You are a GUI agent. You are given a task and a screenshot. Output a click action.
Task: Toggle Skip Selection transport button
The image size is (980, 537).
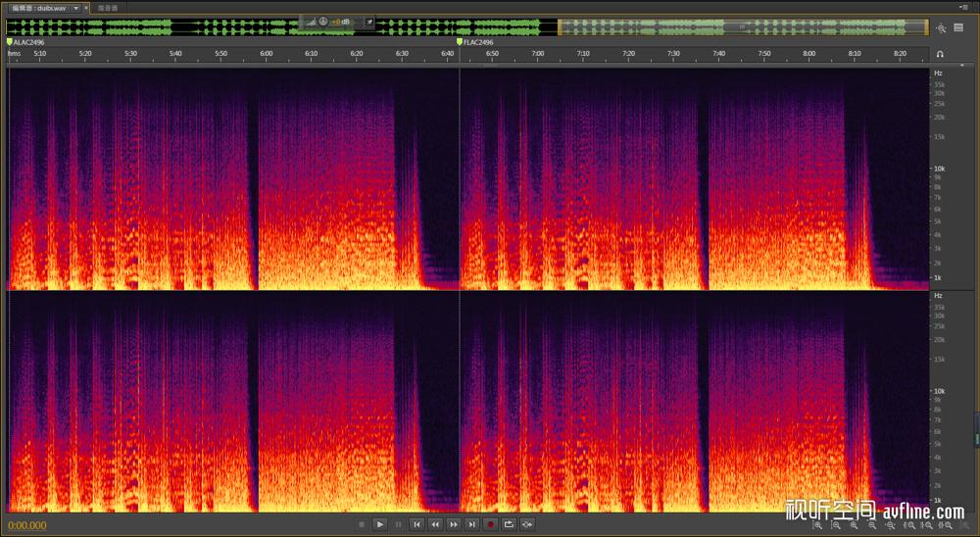tap(527, 524)
